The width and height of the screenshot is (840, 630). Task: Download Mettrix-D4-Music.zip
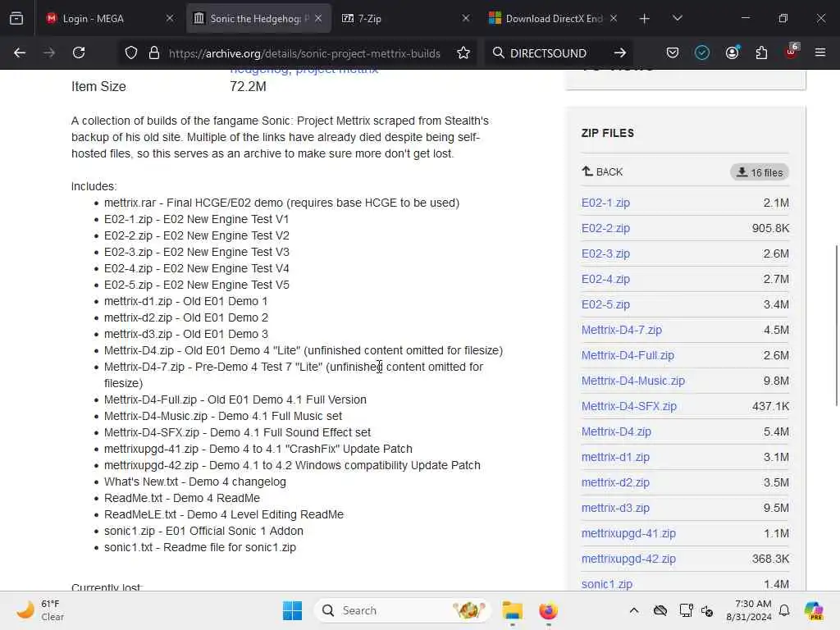(x=632, y=381)
